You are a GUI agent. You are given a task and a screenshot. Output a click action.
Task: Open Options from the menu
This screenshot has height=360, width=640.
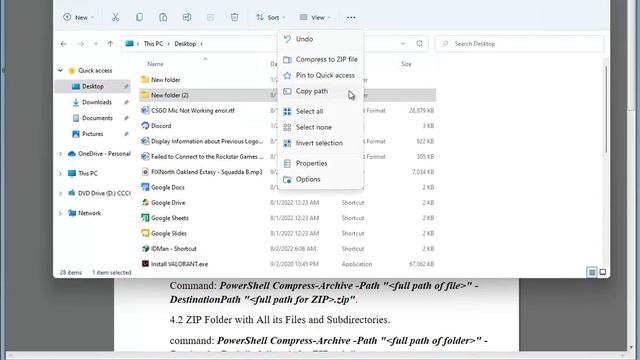click(x=320, y=179)
